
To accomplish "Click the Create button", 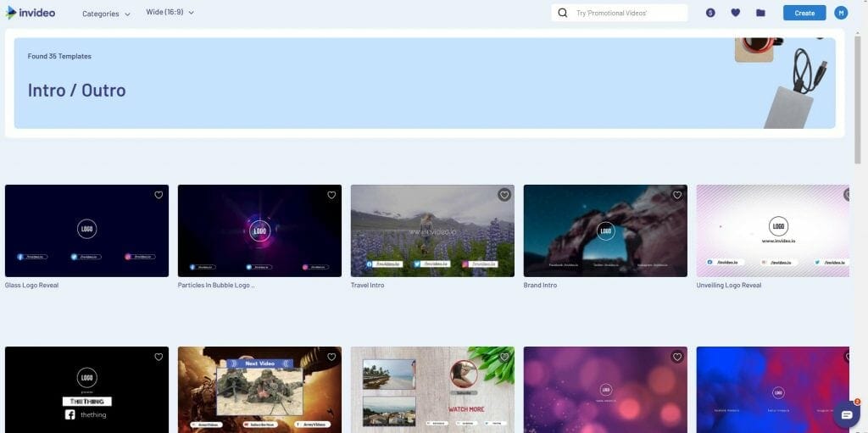I will click(x=804, y=13).
